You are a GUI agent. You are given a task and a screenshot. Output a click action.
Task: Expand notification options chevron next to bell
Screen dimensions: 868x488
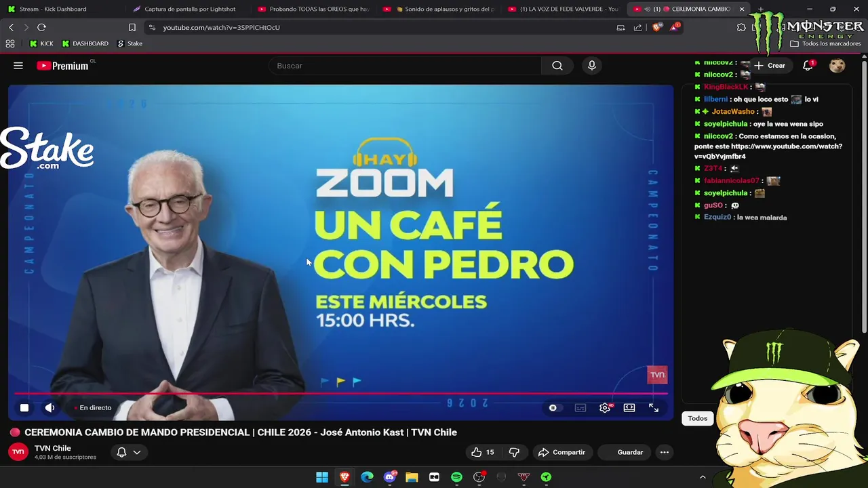[x=137, y=452]
